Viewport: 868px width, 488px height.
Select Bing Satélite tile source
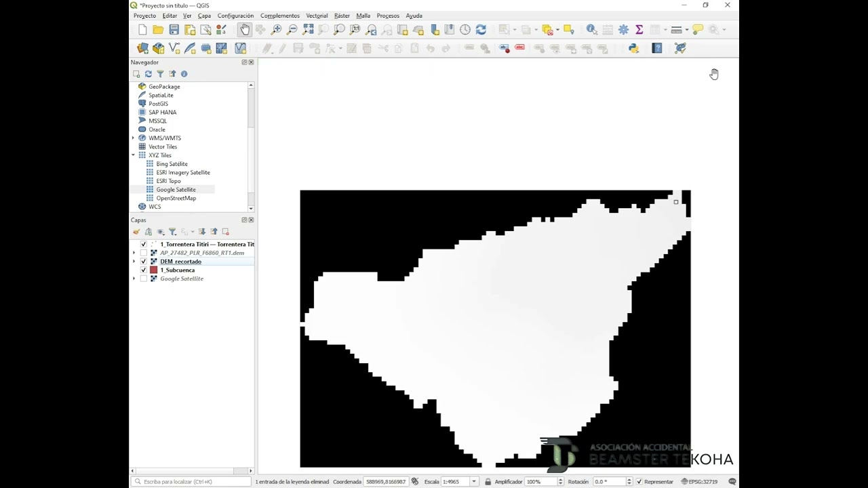point(172,164)
